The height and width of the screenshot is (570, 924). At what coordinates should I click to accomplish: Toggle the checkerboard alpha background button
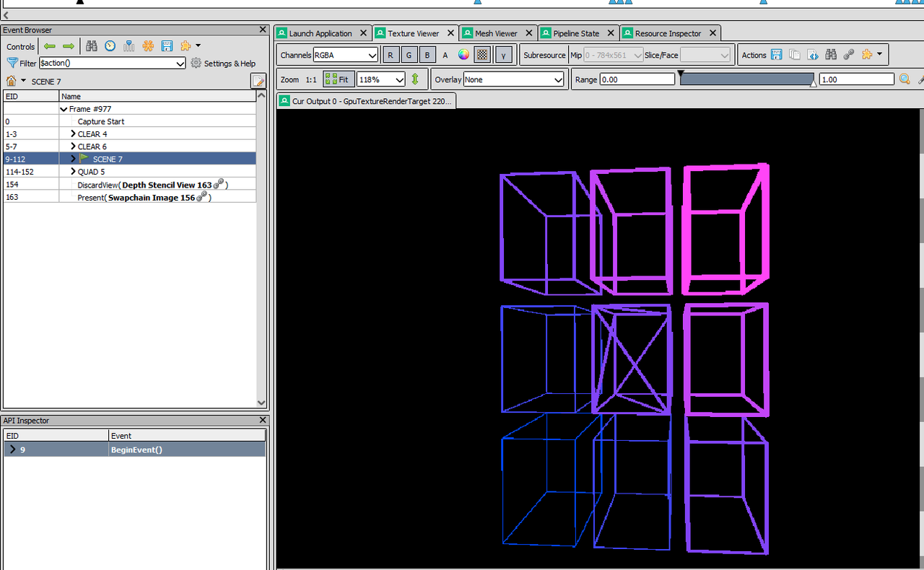point(482,55)
